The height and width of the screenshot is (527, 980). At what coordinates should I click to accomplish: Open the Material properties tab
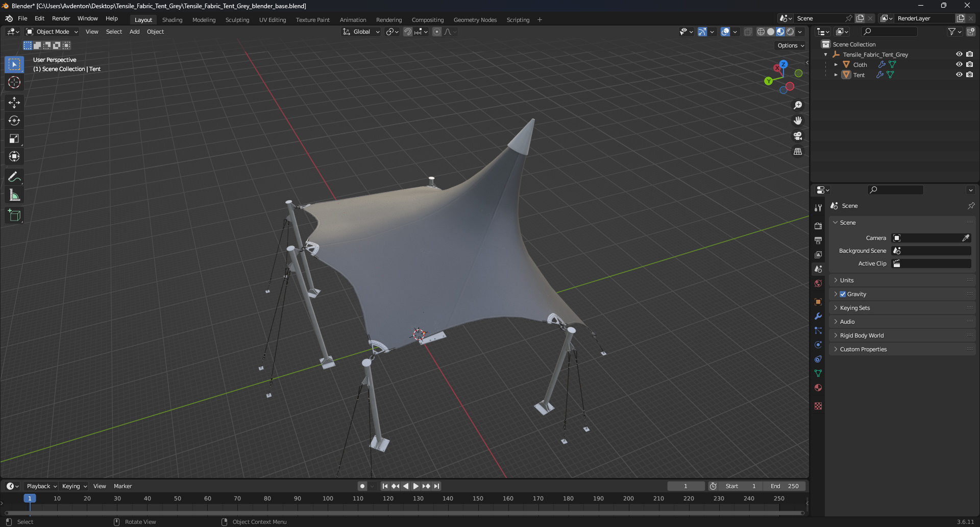click(818, 388)
